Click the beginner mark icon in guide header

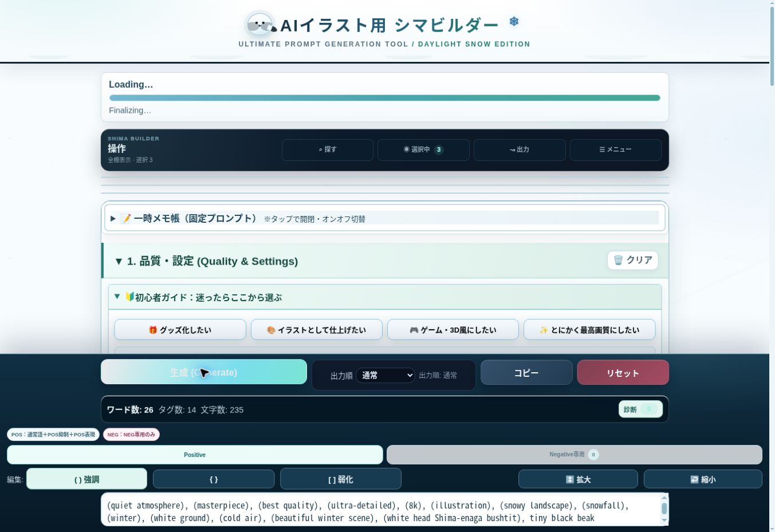(129, 297)
